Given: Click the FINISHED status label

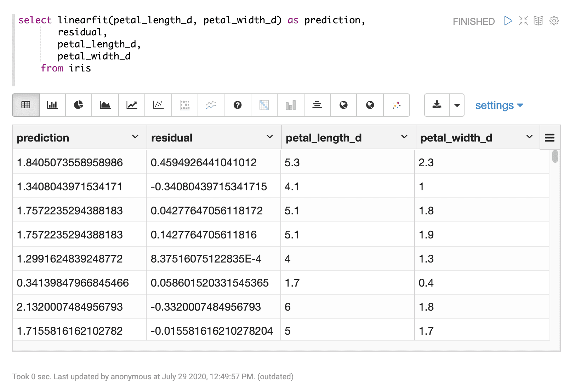Looking at the screenshot, I should [473, 21].
